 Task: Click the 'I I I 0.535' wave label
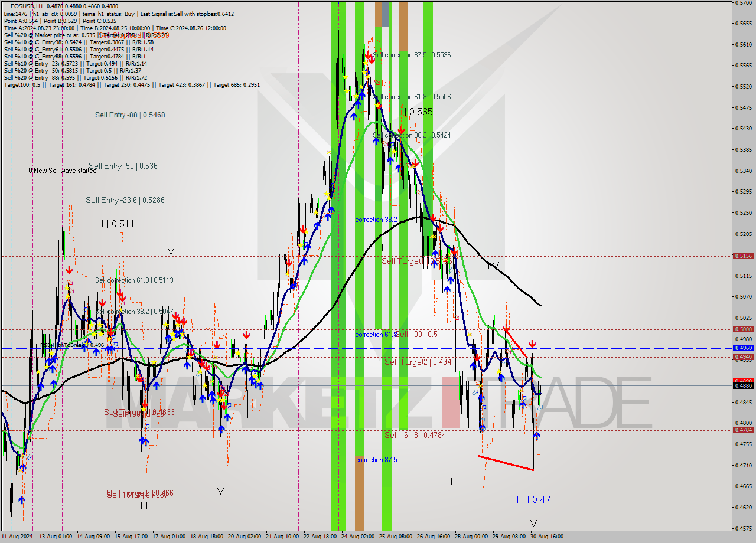point(413,112)
